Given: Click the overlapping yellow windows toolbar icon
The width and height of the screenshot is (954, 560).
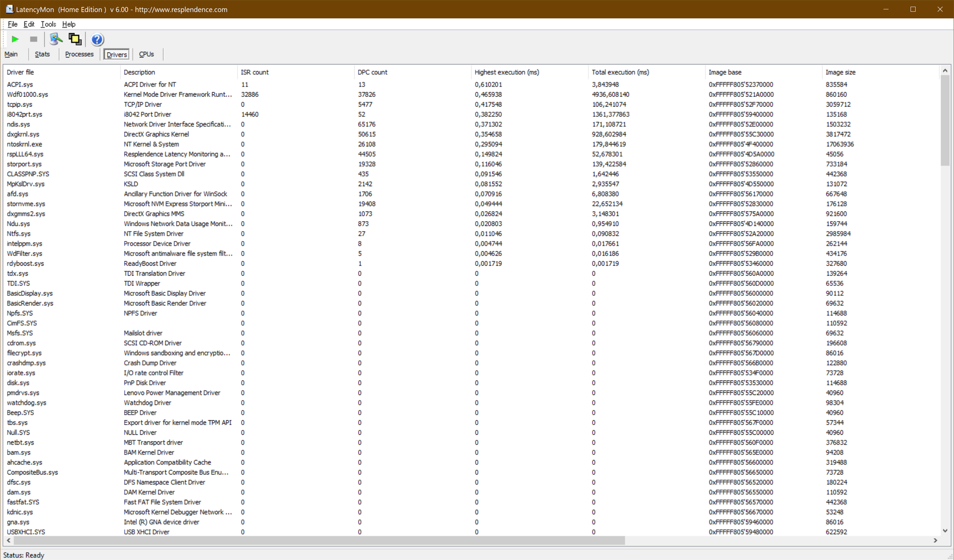Looking at the screenshot, I should click(x=75, y=39).
